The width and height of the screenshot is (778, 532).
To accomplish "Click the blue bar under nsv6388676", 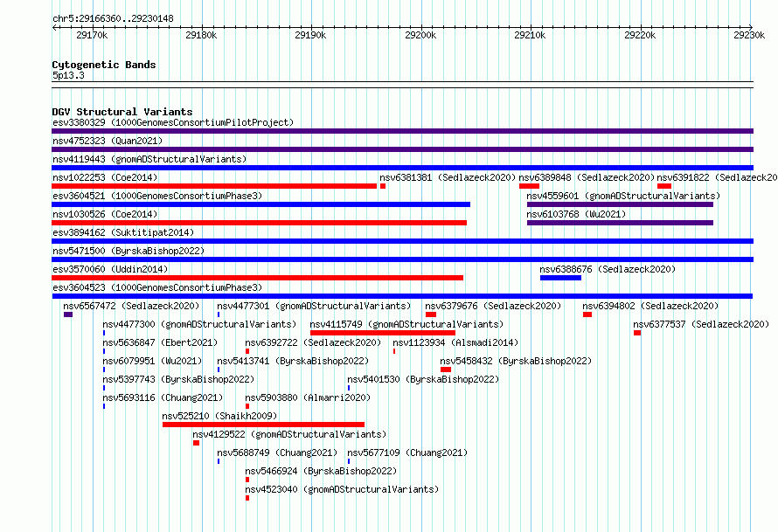I will click(x=560, y=278).
